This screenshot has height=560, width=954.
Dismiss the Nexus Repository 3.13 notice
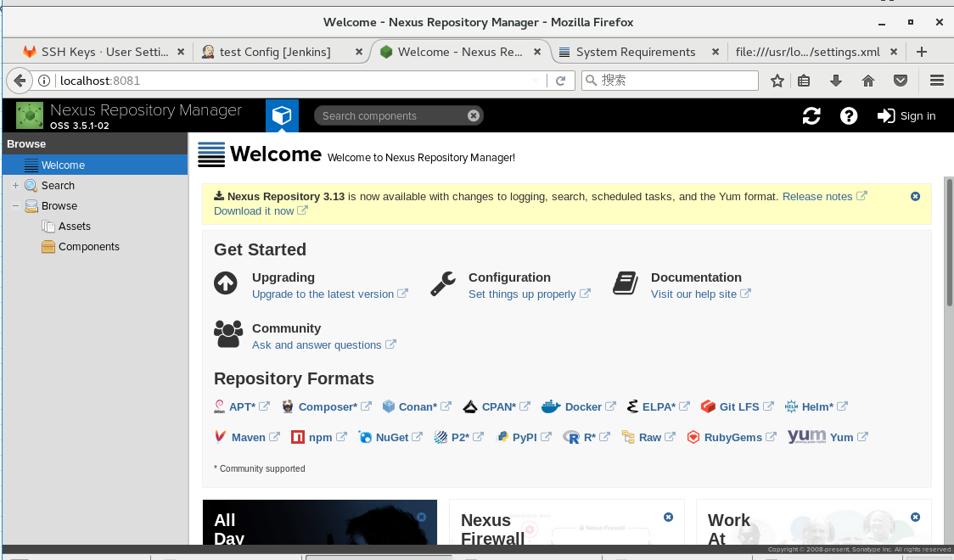click(x=915, y=196)
